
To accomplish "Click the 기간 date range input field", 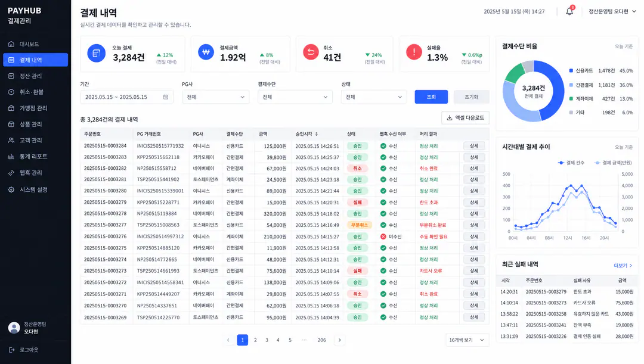I will [126, 97].
